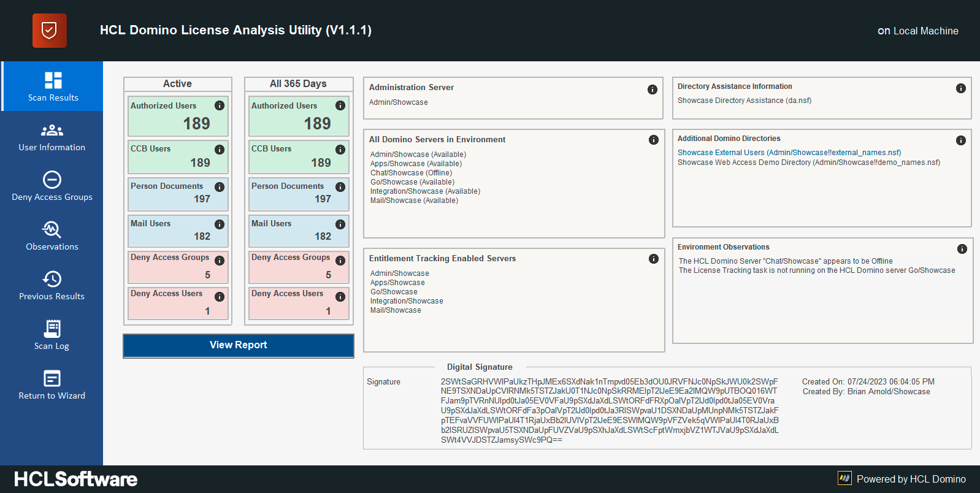The width and height of the screenshot is (980, 493).
Task: Open the Scan Results sidebar section
Action: (53, 86)
